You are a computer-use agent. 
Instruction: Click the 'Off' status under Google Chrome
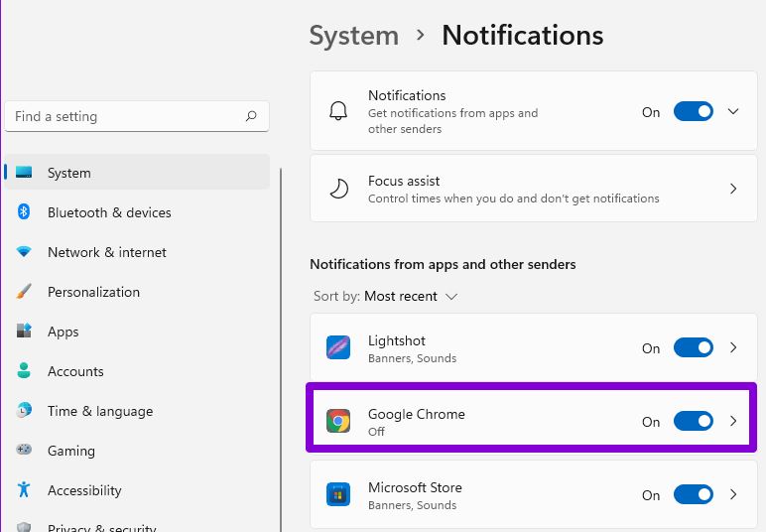click(376, 432)
